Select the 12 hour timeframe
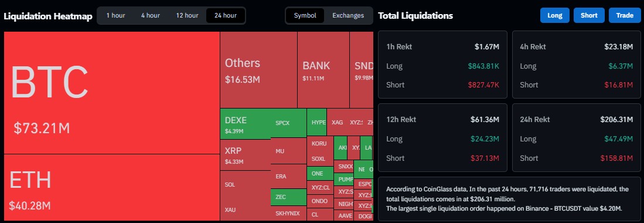Viewport: 644px width, 223px height. tap(187, 16)
